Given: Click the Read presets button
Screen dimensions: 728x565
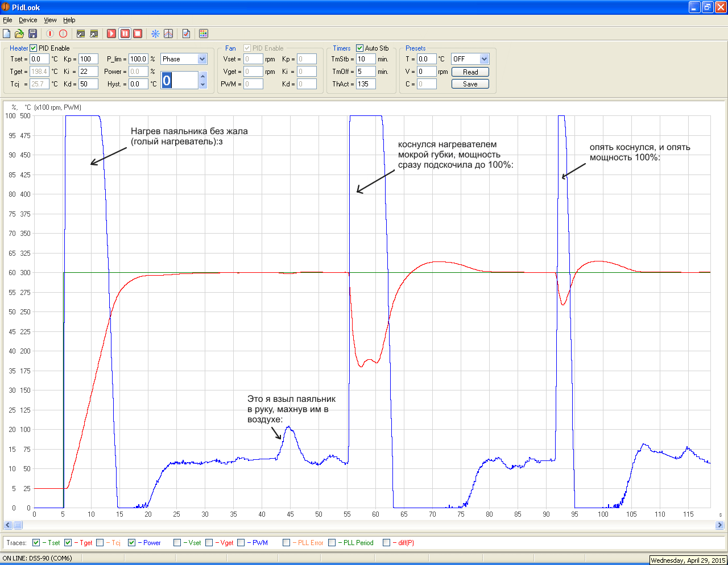Looking at the screenshot, I should [470, 72].
